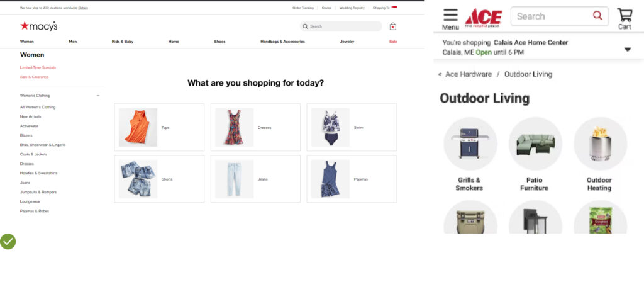Open the Ace shopping Cart icon
Image resolution: width=644 pixels, height=282 pixels.
click(x=625, y=19)
